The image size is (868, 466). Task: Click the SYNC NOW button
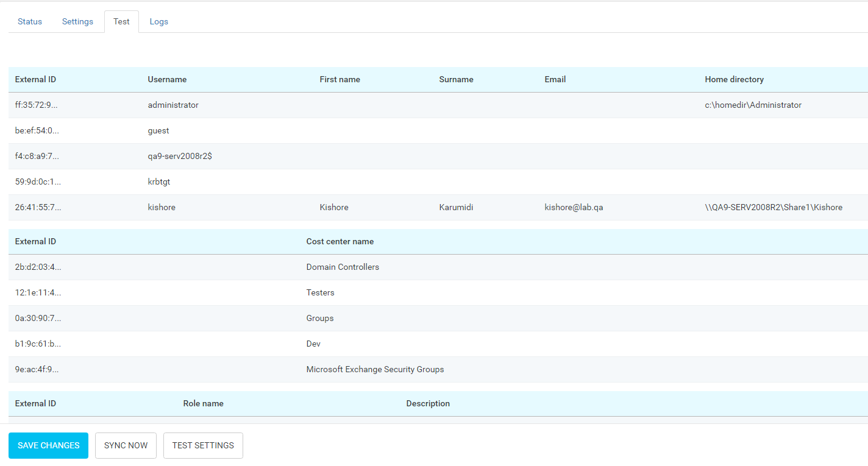click(x=126, y=445)
